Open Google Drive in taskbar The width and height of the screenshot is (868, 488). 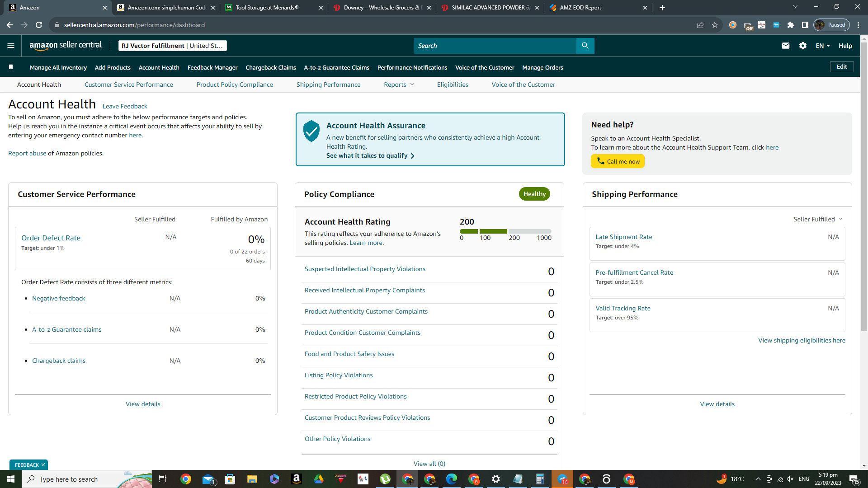click(x=319, y=479)
